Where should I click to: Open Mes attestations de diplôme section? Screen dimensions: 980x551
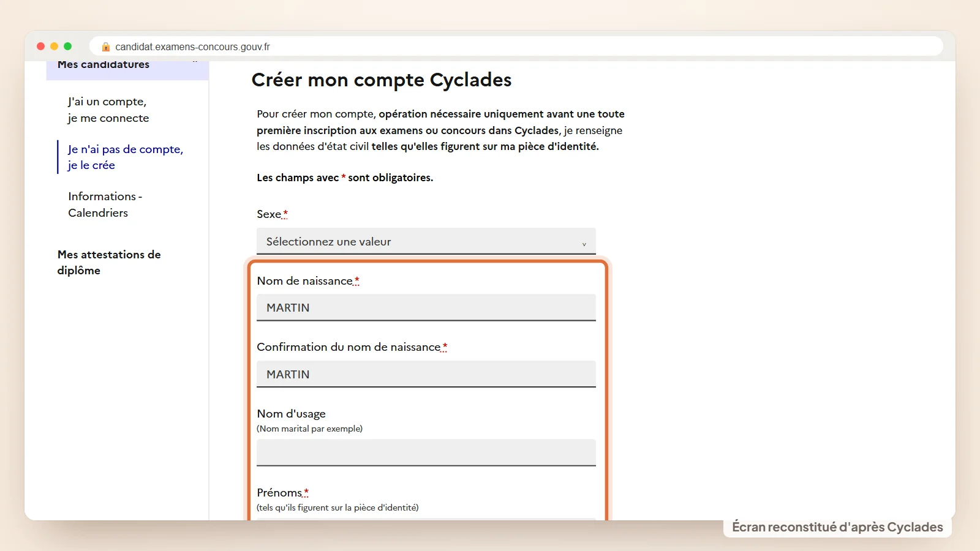pyautogui.click(x=109, y=262)
